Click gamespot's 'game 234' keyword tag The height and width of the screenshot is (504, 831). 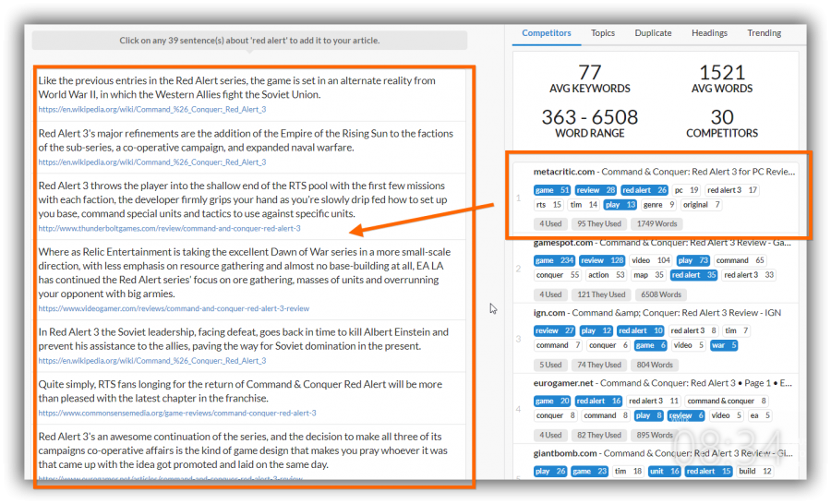(x=554, y=260)
